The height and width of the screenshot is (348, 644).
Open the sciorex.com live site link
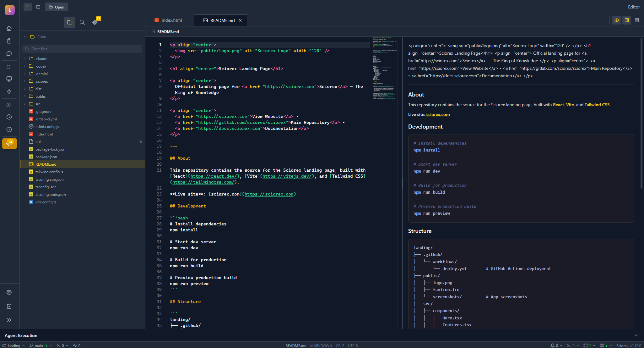(x=438, y=114)
